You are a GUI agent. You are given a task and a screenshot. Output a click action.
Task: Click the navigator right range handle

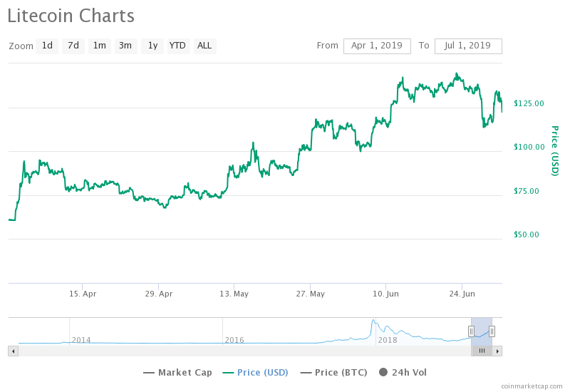coord(492,331)
